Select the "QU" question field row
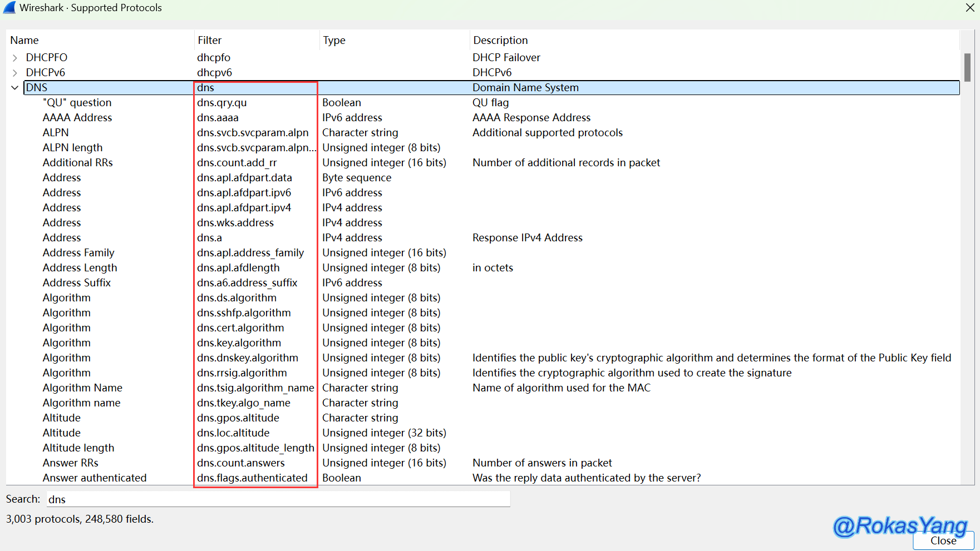Viewport: 980px width, 551px height. click(x=77, y=103)
